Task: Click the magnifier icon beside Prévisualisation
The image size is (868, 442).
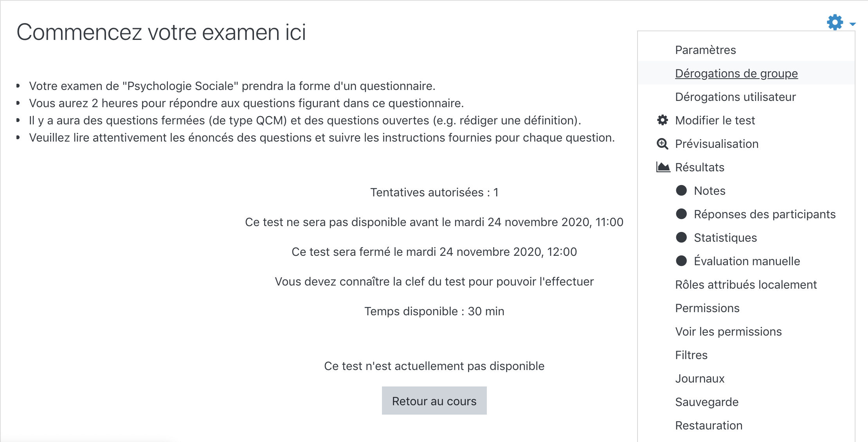Action: coord(662,144)
